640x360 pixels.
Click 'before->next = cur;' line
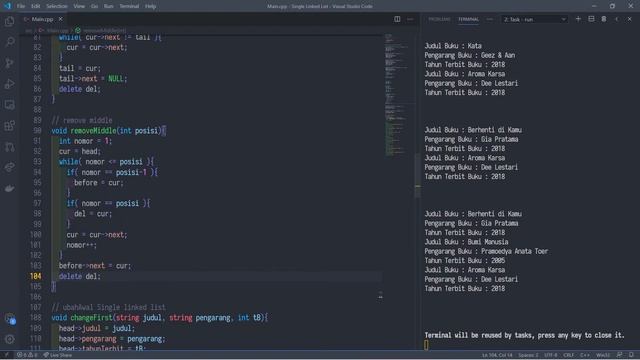point(95,266)
